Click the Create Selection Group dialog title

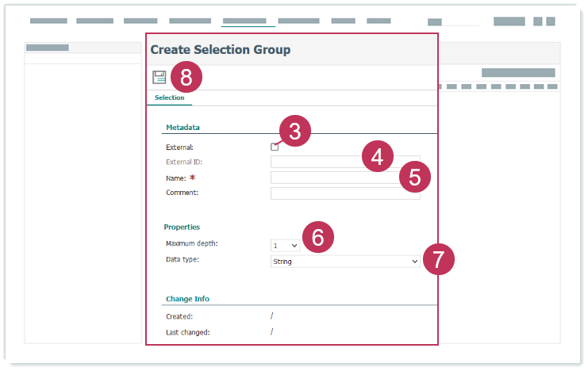click(x=221, y=50)
